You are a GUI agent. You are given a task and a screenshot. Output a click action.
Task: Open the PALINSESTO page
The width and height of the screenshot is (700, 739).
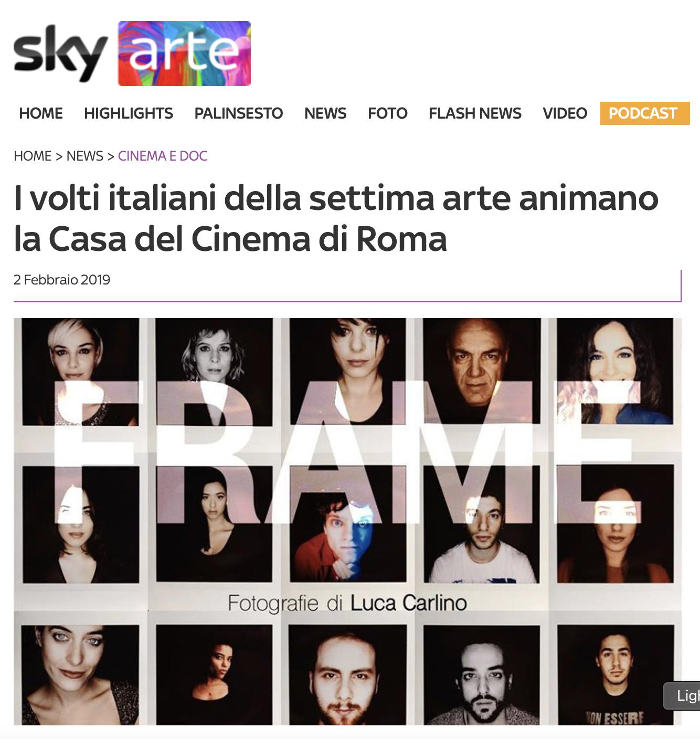(x=239, y=113)
